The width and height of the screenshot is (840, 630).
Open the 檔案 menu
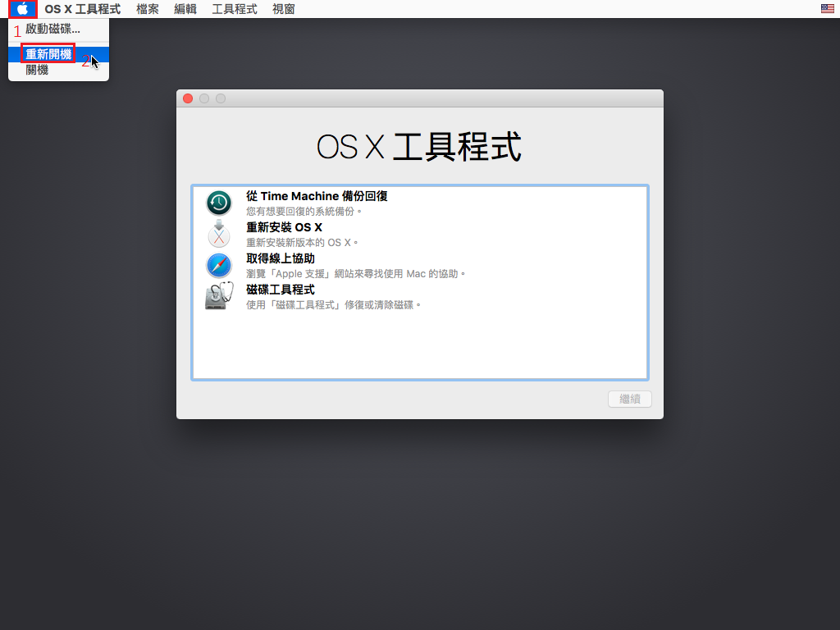coord(148,9)
